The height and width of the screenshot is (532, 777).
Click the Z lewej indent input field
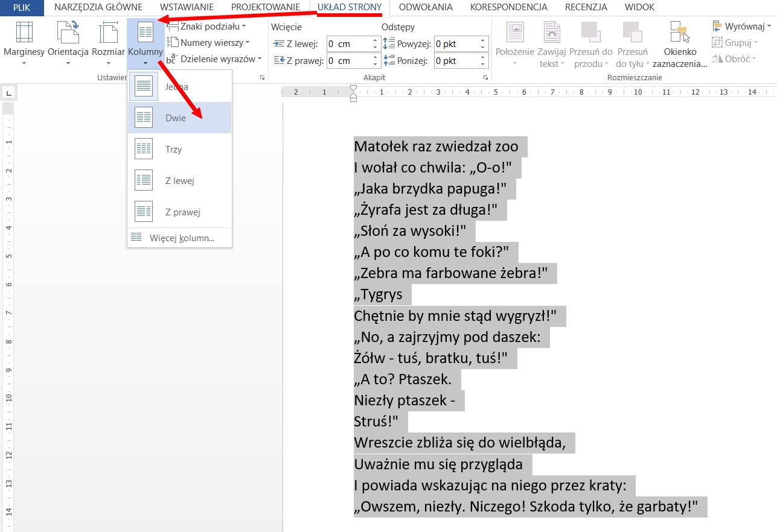(x=348, y=44)
